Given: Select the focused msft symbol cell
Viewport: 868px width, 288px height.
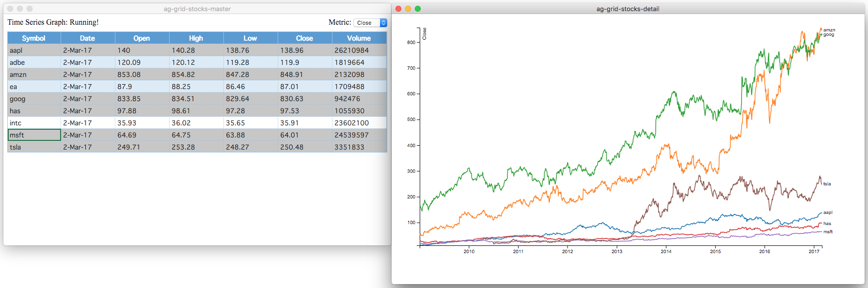Looking at the screenshot, I should pos(34,135).
